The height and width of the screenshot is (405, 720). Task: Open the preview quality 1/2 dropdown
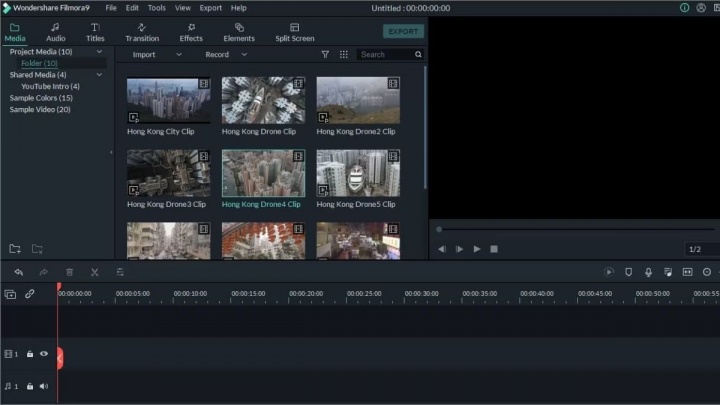pos(702,249)
